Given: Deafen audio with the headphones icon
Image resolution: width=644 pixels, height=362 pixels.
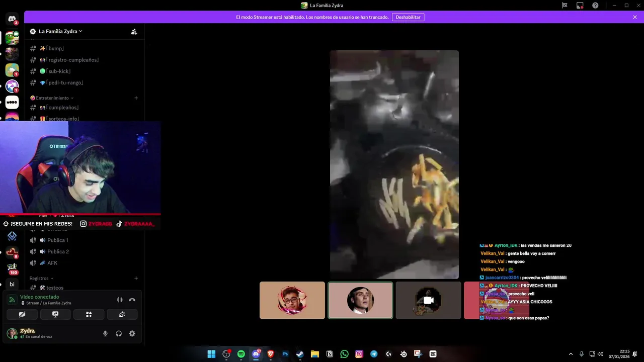Looking at the screenshot, I should pyautogui.click(x=119, y=333).
